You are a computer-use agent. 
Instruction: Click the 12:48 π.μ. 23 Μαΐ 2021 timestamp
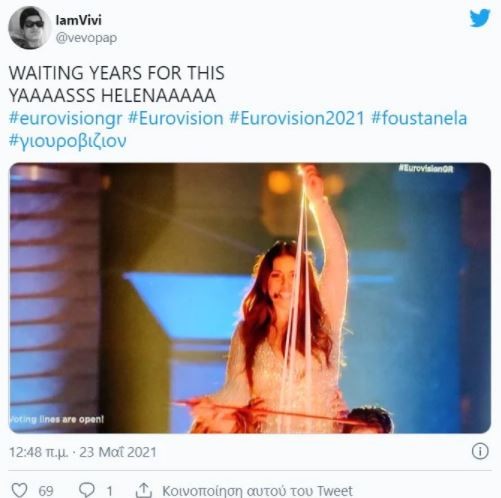click(83, 452)
